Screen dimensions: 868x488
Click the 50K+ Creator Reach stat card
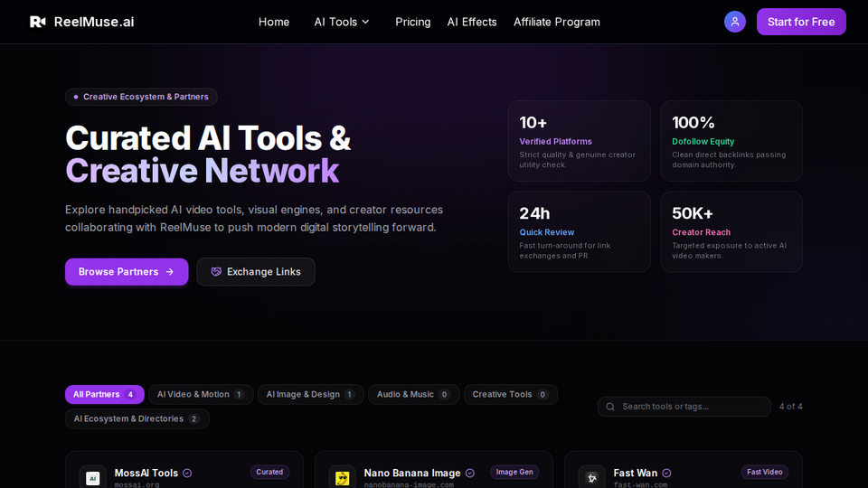[x=731, y=232]
